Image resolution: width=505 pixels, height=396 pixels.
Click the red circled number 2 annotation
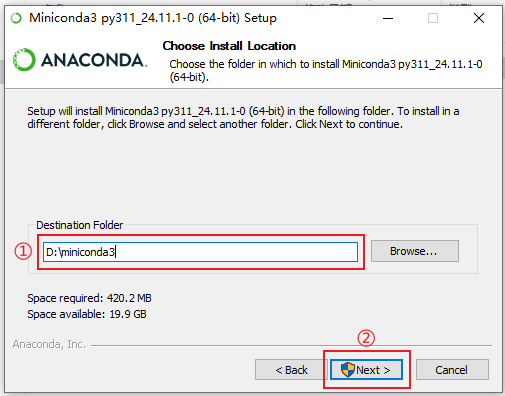pyautogui.click(x=366, y=338)
